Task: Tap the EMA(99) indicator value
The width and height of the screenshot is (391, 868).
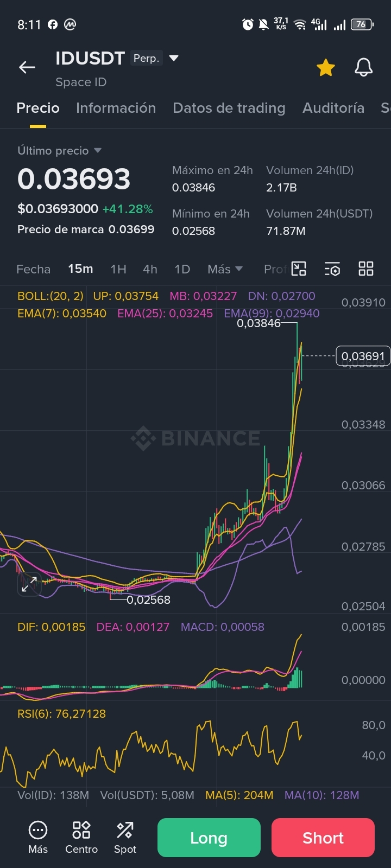Action: tap(272, 313)
